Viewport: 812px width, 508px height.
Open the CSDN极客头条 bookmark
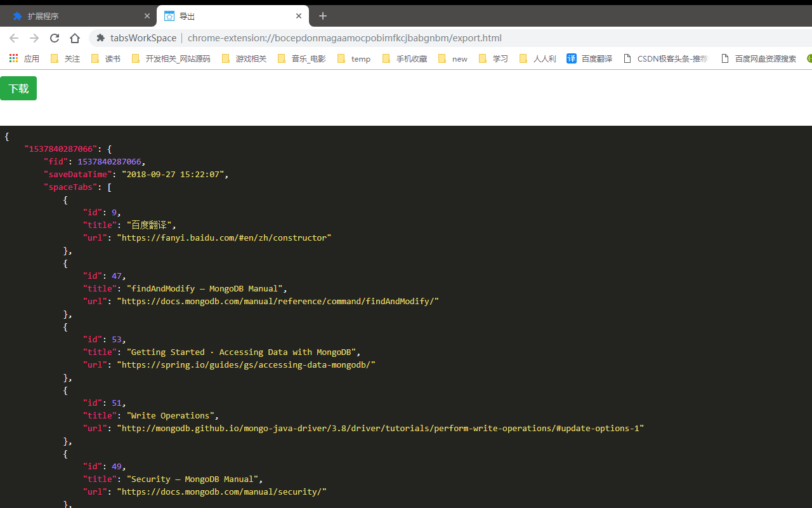click(665, 58)
